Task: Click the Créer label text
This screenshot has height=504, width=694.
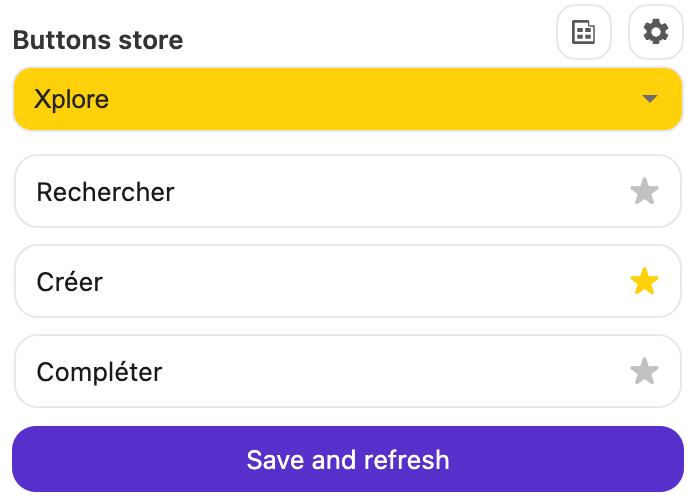Action: (69, 282)
